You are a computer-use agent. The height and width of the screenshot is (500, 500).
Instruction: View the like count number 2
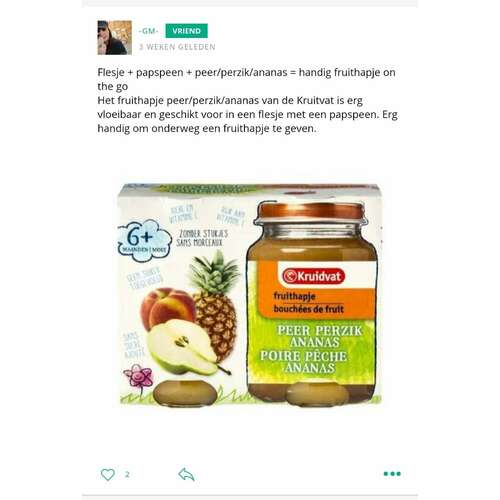coord(127,474)
